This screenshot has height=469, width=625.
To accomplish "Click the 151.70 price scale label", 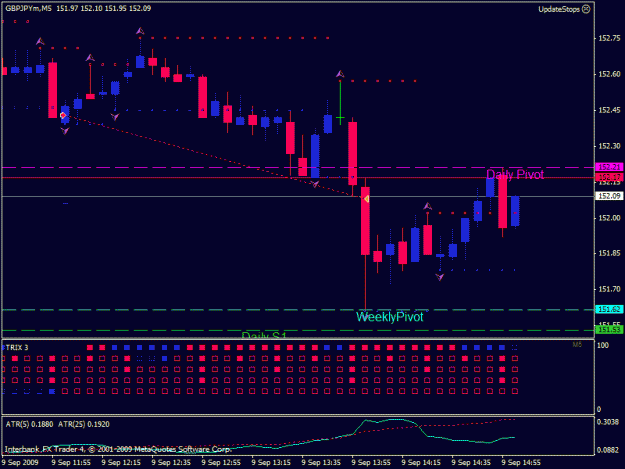I will pos(609,289).
